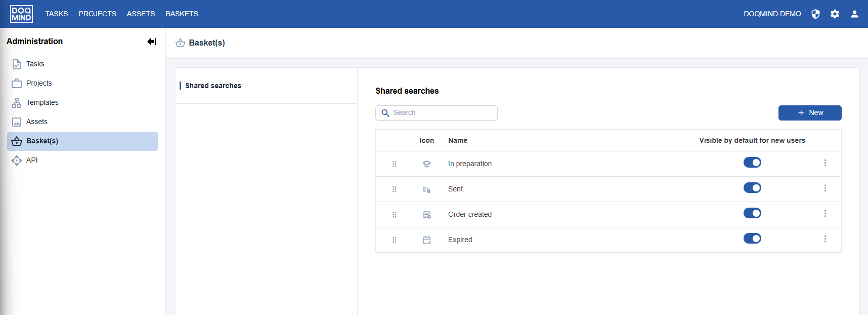
Task: Collapse the Administration sidebar panel
Action: (151, 42)
